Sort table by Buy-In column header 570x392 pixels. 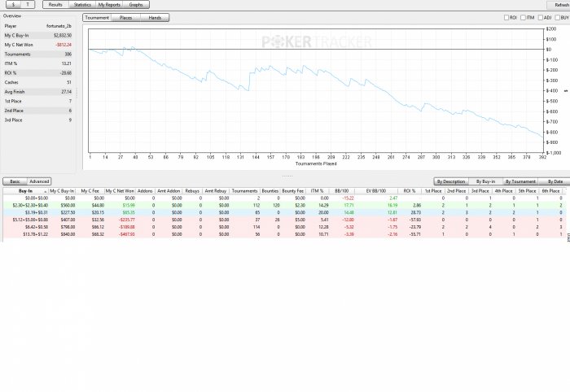pos(25,190)
